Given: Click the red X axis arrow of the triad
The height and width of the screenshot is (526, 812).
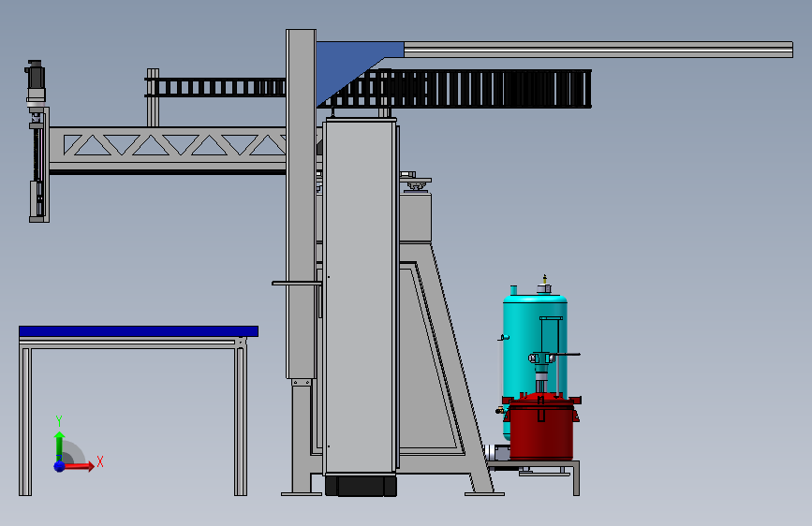Looking at the screenshot, I should coord(78,466).
